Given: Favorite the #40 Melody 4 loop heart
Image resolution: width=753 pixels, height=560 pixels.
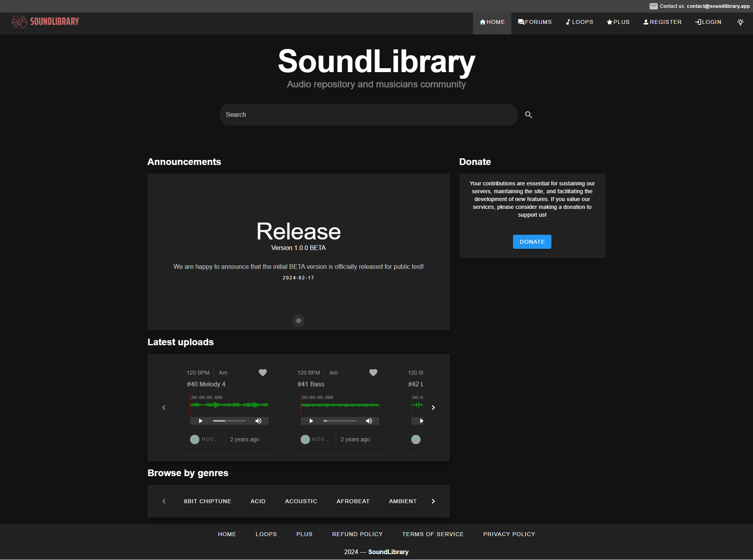Looking at the screenshot, I should click(263, 373).
